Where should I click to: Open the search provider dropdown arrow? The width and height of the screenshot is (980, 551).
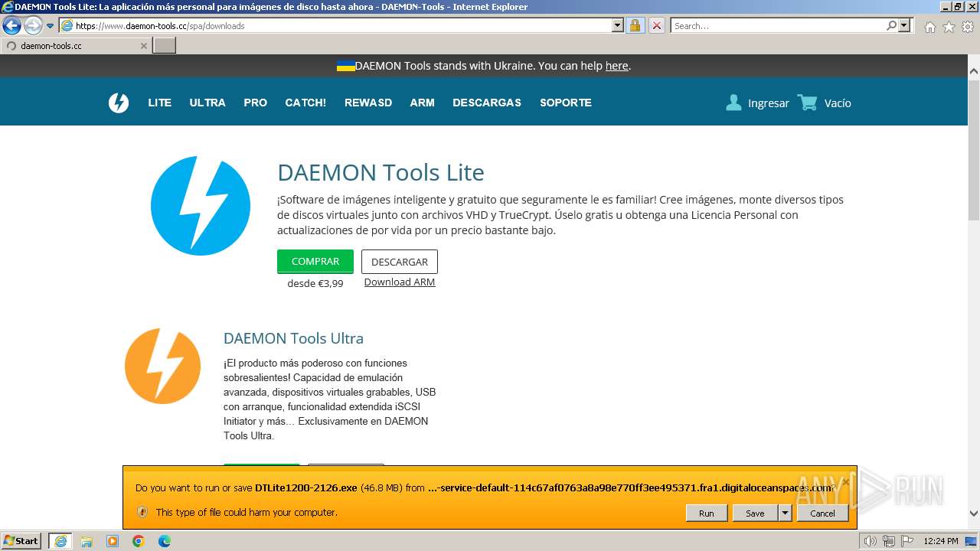tap(904, 25)
